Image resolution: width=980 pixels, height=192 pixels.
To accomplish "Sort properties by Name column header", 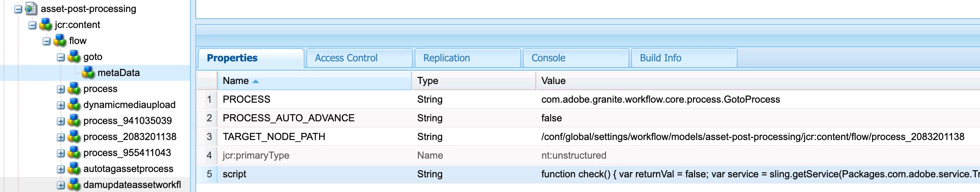I will click(236, 81).
